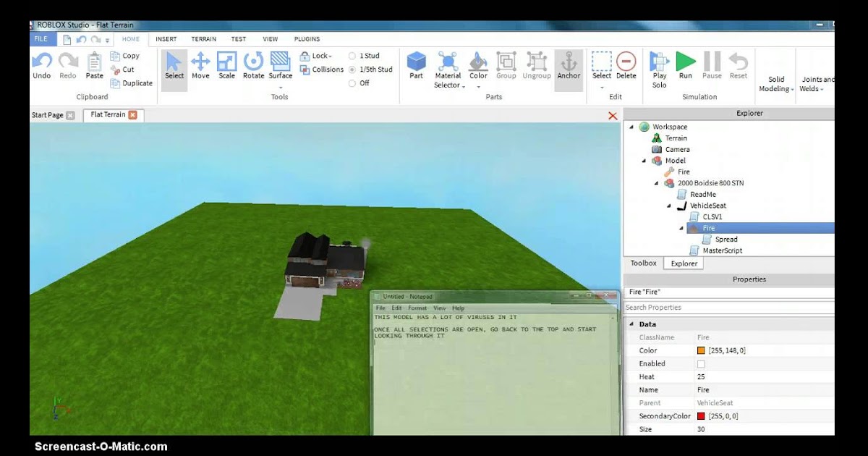Toggle Collisions option
The width and height of the screenshot is (868, 456).
tap(321, 69)
